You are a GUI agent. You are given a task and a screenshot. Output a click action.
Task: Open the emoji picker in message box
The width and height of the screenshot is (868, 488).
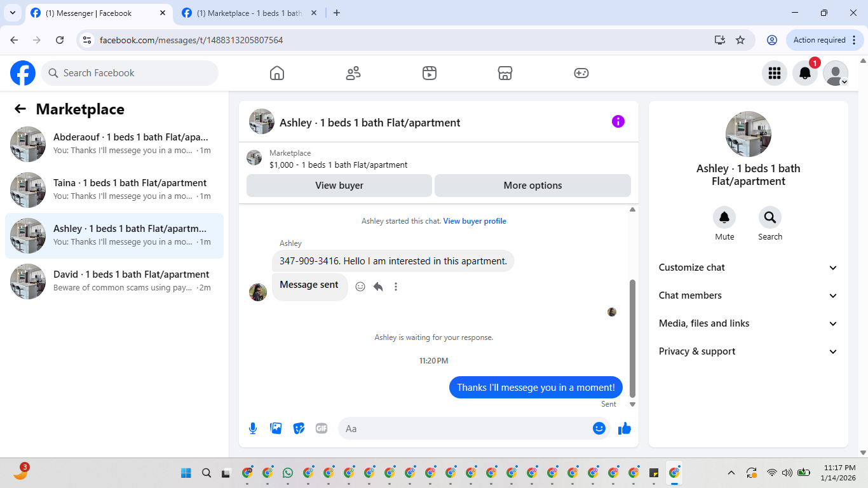599,428
